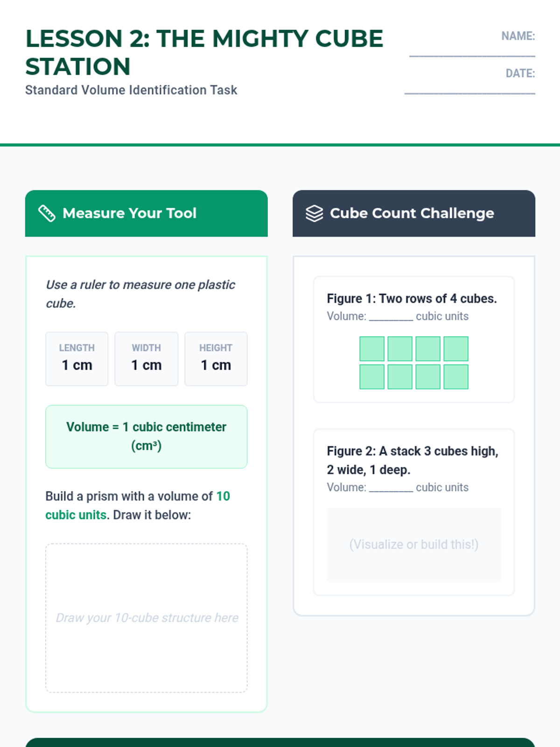
Task: Click first cube in Figure 1 bottom row
Action: [372, 377]
